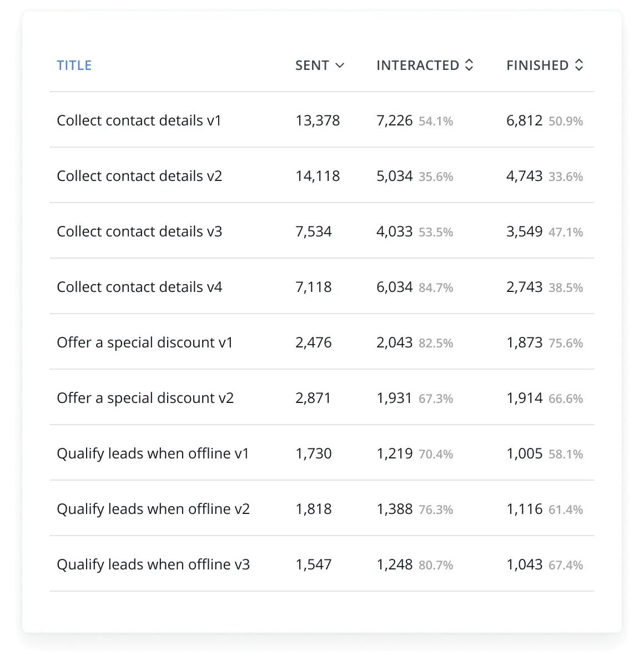Screen dimensions: 644x666
Task: Open Qualify leads when offline v1
Action: [x=153, y=453]
